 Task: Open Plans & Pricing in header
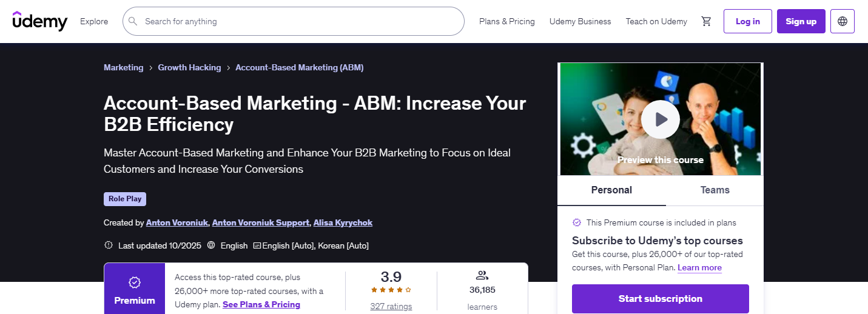pos(507,21)
